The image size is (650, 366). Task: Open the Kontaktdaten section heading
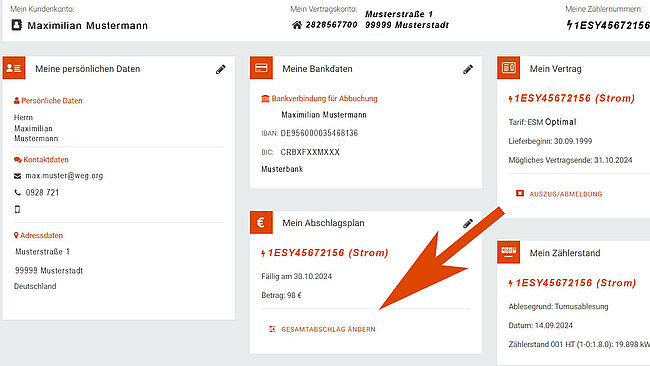pos(46,160)
